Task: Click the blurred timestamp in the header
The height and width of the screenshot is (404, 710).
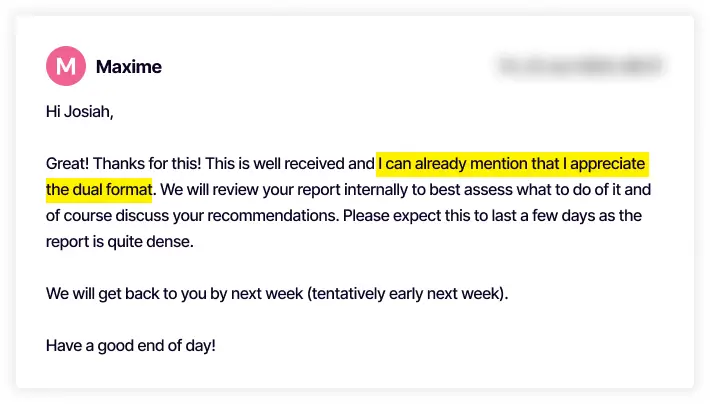Action: click(580, 67)
